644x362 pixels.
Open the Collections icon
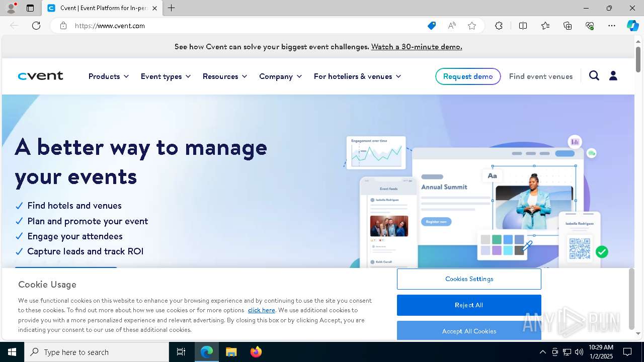[568, 26]
